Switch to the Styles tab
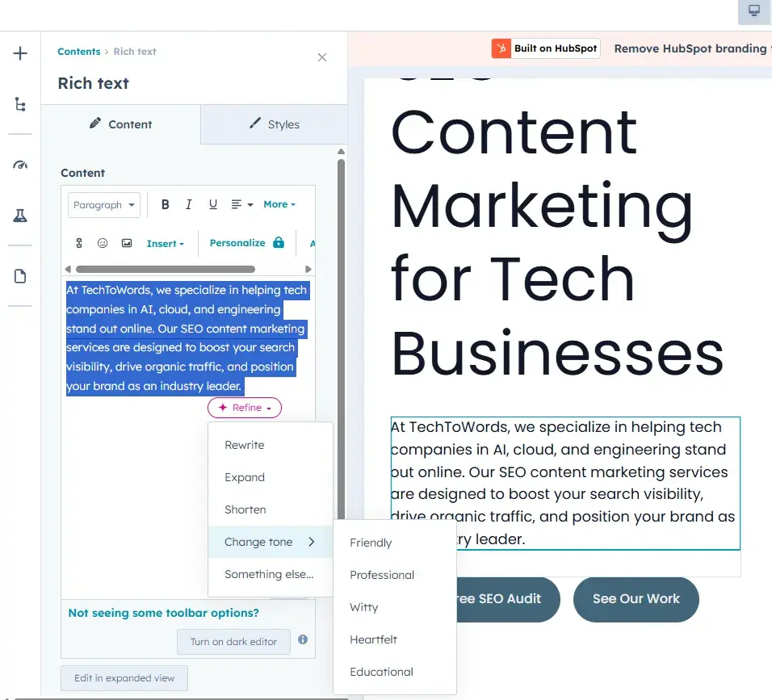 (x=274, y=124)
